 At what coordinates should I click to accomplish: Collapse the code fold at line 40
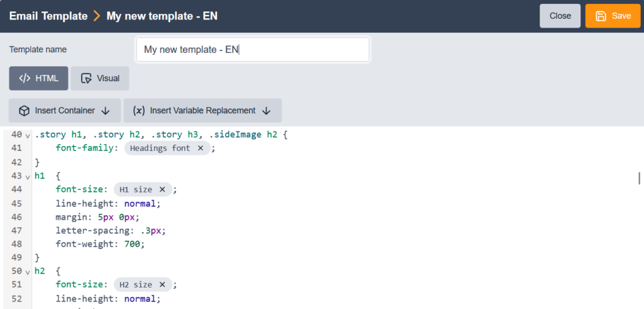pos(28,135)
